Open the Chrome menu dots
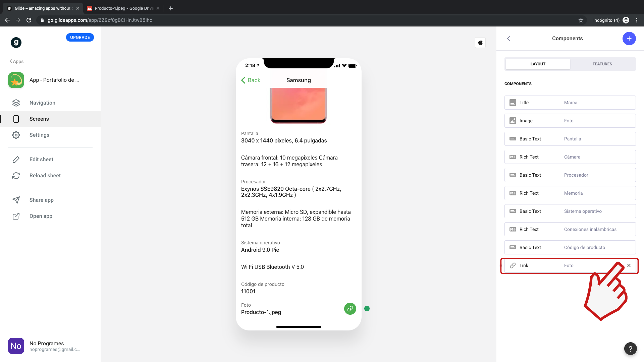644x362 pixels. coord(637,20)
